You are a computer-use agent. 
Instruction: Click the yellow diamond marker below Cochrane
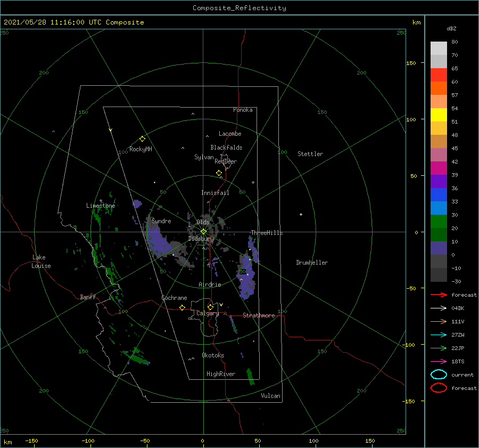[182, 307]
